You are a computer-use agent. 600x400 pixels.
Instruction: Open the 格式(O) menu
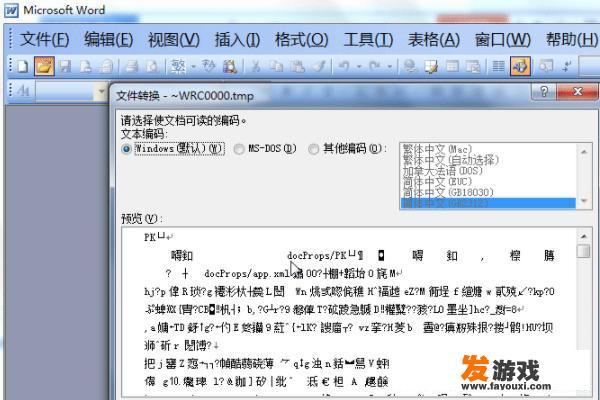(x=302, y=39)
